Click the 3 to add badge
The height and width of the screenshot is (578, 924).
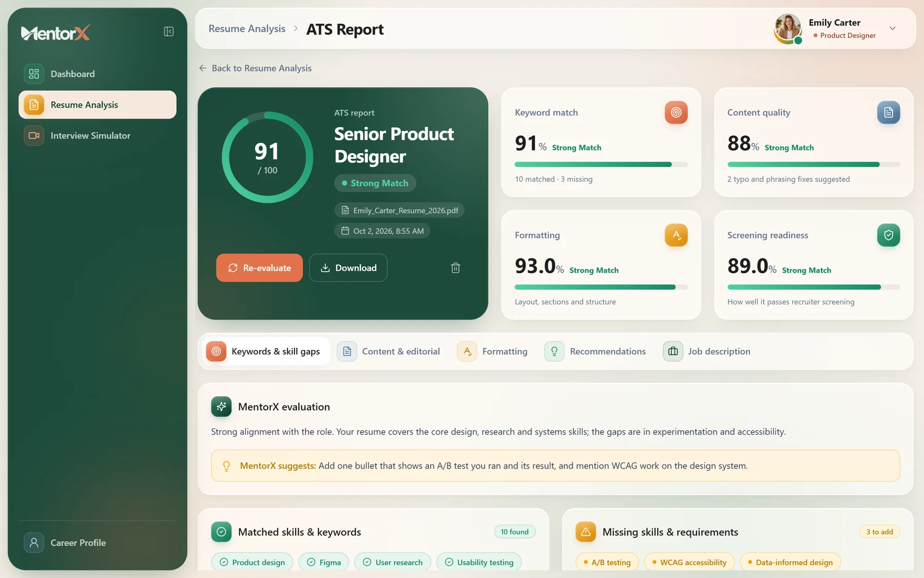coord(880,532)
